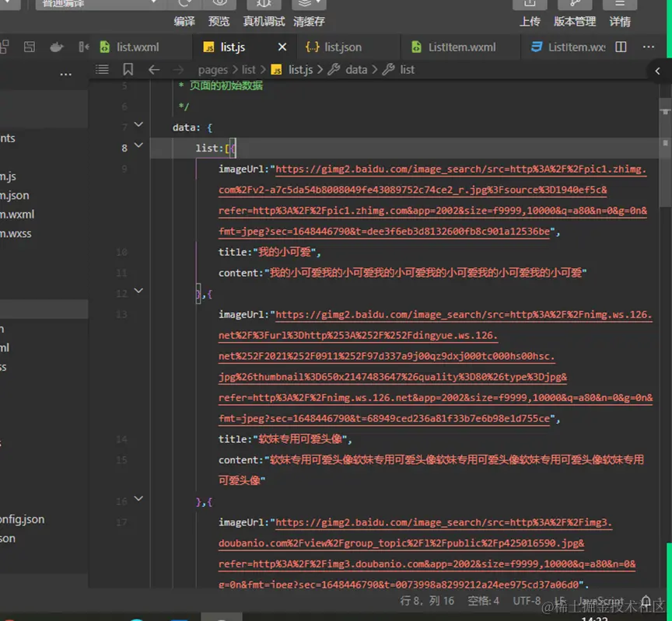Screen dimensions: 672x621
Task: Close the list.js tab
Action: pyautogui.click(x=282, y=47)
